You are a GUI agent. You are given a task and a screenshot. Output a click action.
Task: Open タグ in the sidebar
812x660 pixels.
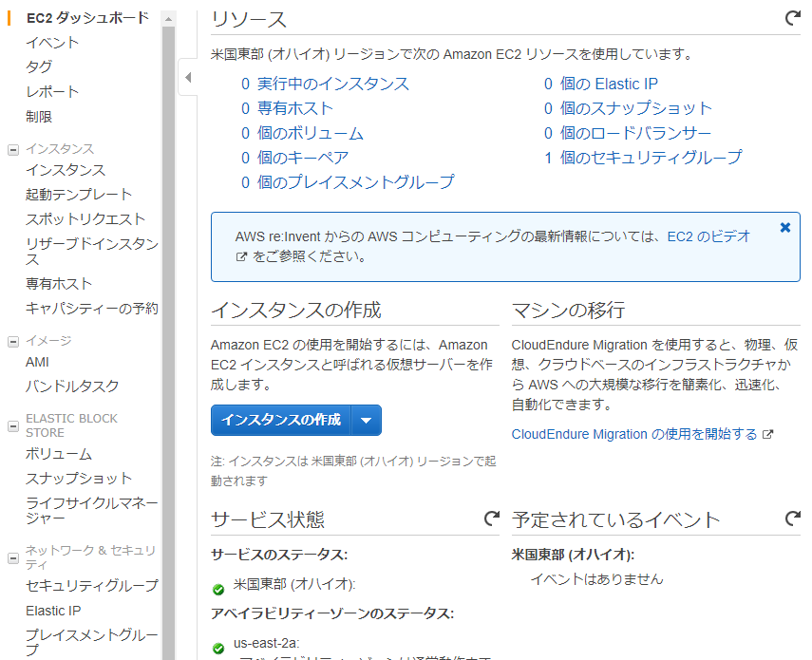(39, 66)
